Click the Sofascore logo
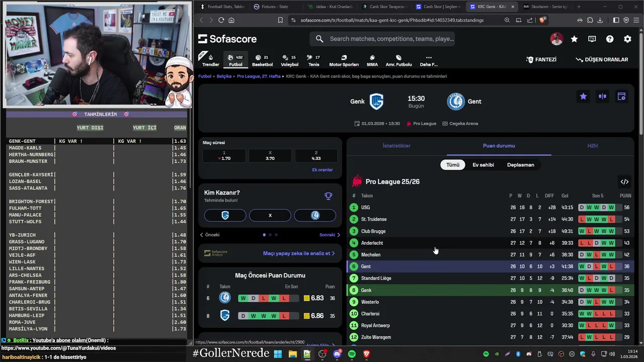The image size is (644, 362). pos(227,39)
